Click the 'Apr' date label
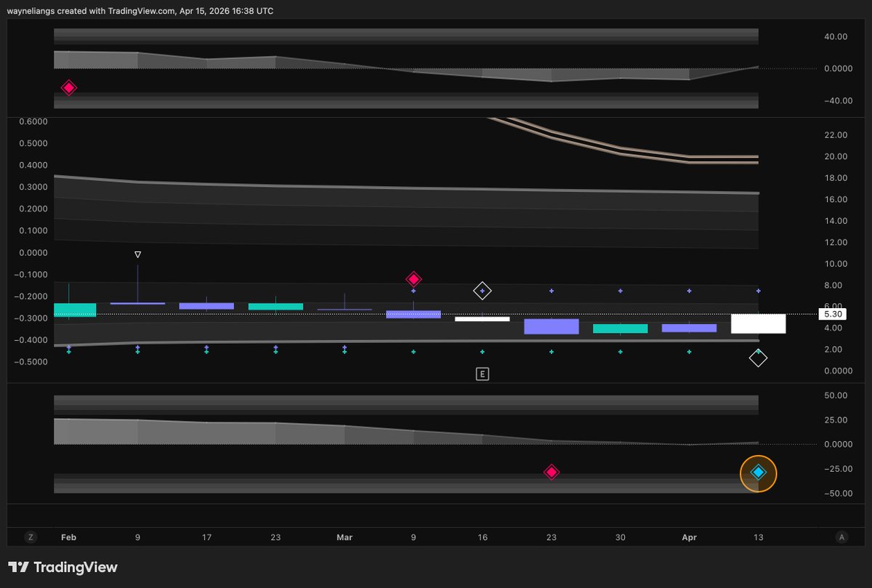 689,538
